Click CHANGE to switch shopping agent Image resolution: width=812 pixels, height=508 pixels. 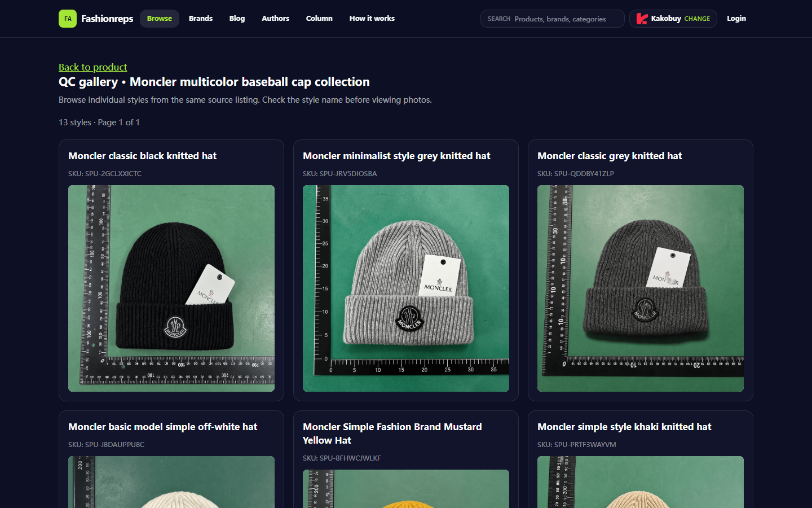pos(697,19)
